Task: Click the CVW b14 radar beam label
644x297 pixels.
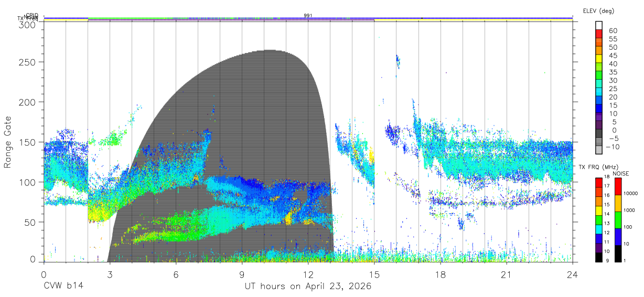Action: pyautogui.click(x=62, y=287)
